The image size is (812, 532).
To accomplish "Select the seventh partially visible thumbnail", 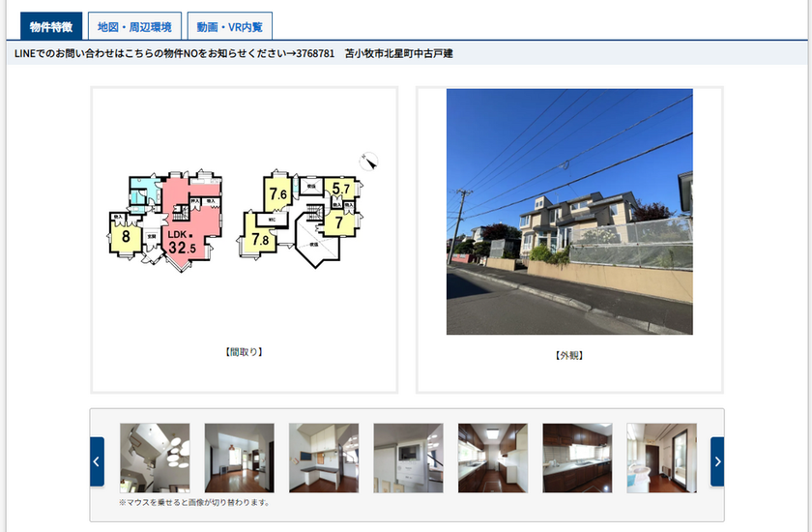I will pyautogui.click(x=661, y=458).
